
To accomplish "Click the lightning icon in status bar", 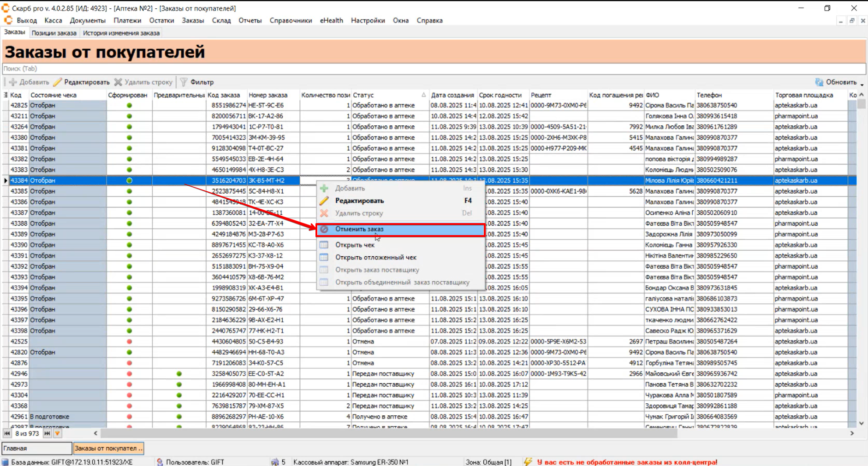I will [528, 461].
